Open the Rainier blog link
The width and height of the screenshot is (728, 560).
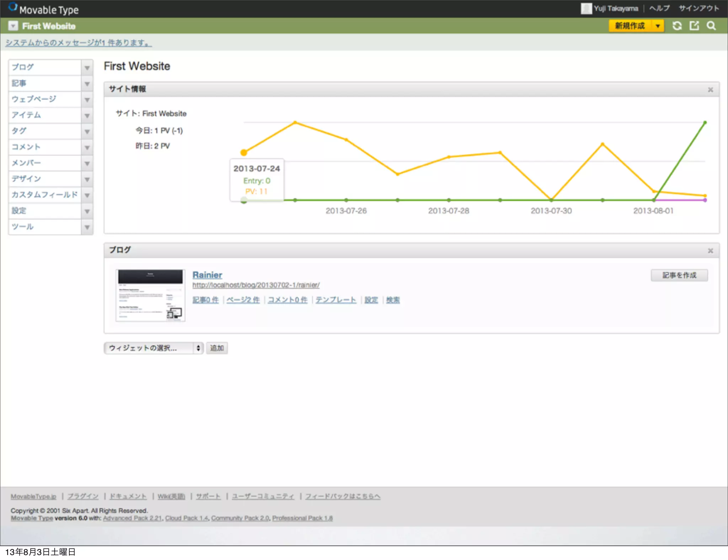point(207,275)
